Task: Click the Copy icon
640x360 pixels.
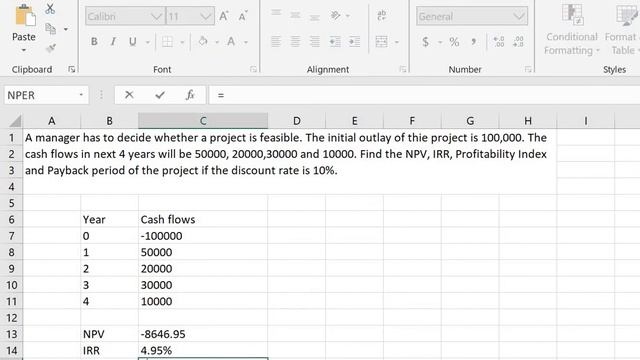Action: pos(50,29)
